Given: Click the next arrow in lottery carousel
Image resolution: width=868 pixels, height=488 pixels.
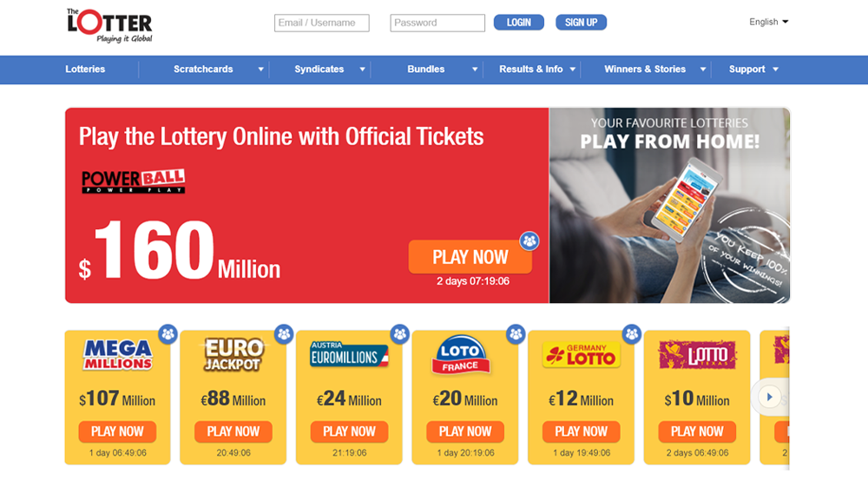Looking at the screenshot, I should 769,397.
